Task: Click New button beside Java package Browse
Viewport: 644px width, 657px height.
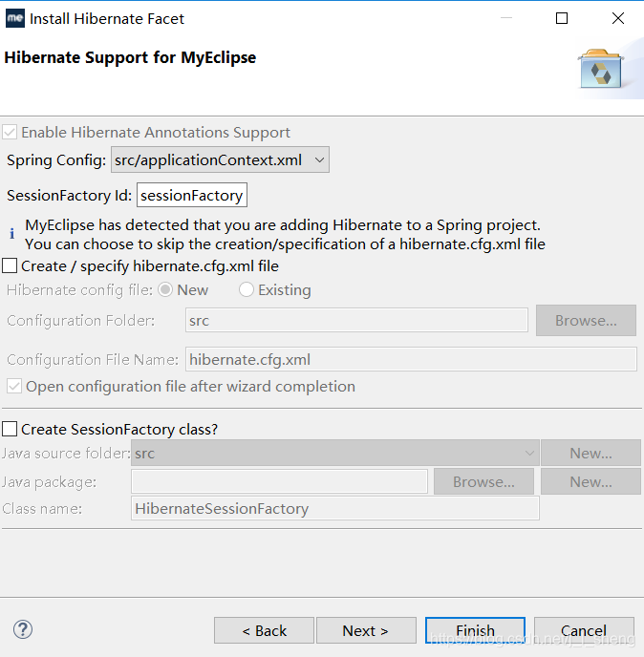Action: click(590, 482)
